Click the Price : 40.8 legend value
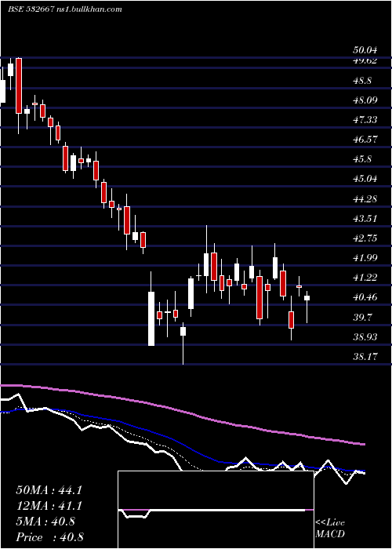Viewport: 392px width, 549px height. point(49,537)
